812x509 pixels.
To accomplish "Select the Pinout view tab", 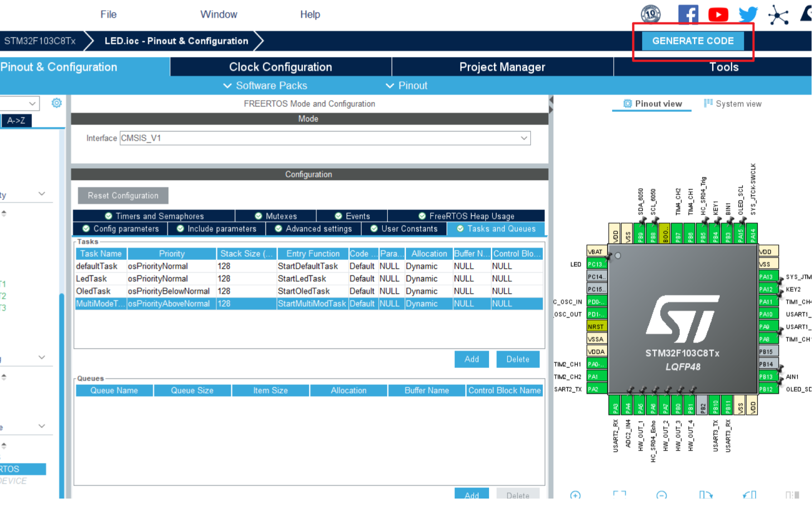I will [x=652, y=104].
